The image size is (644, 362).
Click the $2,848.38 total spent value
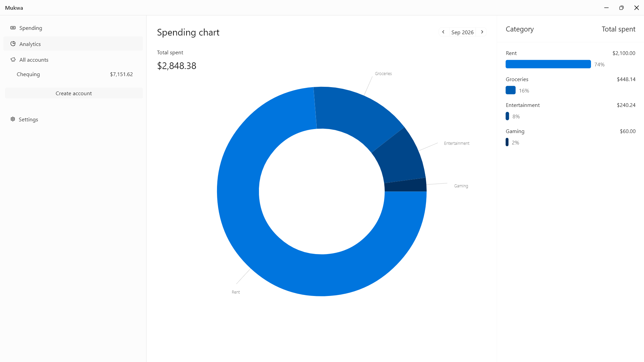[x=177, y=66]
